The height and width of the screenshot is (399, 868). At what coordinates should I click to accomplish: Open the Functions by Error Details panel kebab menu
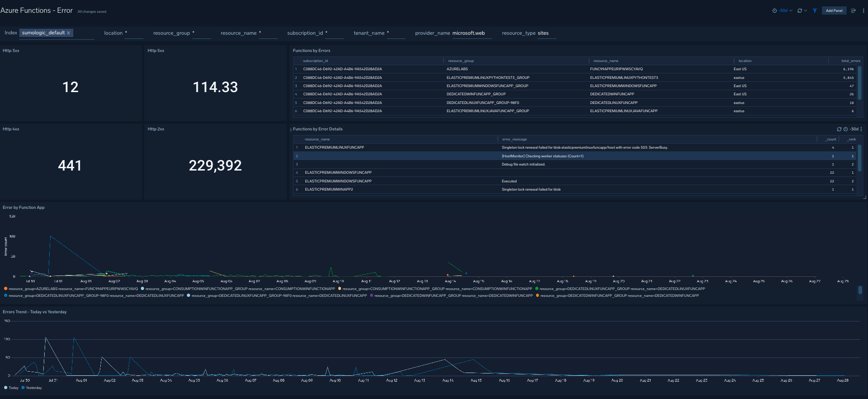click(861, 129)
